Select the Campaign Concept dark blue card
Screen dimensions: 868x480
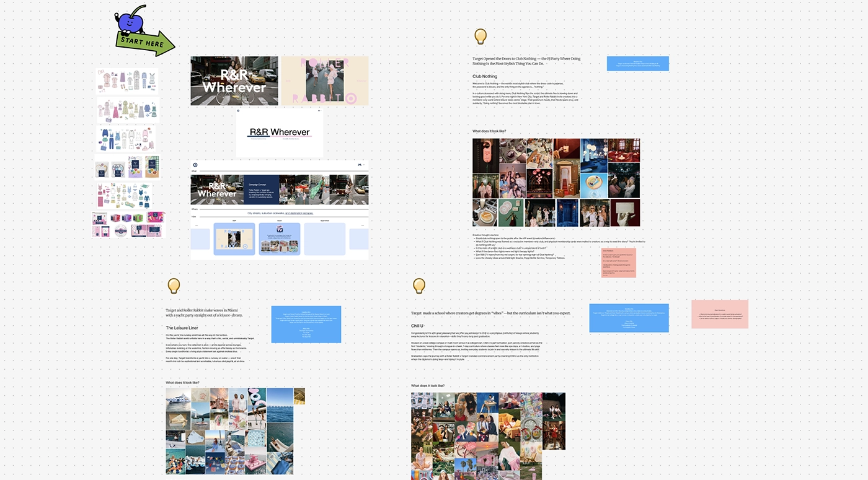[261, 190]
